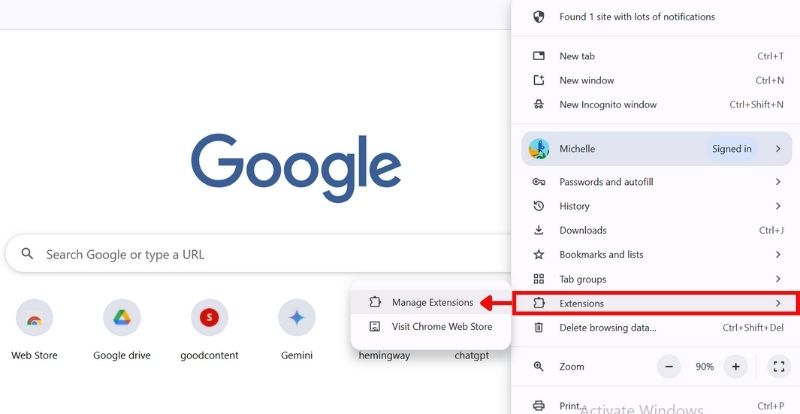Choose Visit Chrome Web Store
The height and width of the screenshot is (414, 800).
(x=431, y=327)
